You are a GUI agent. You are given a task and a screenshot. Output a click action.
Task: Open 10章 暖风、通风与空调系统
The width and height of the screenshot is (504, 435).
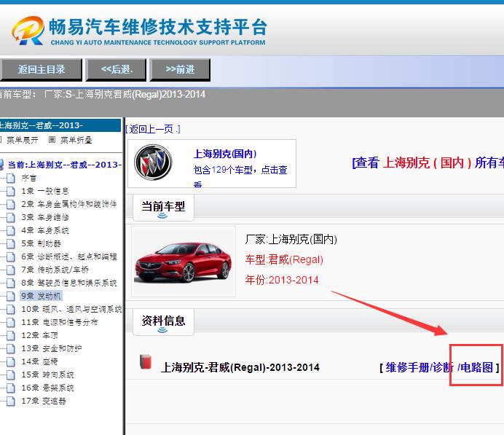click(x=71, y=309)
